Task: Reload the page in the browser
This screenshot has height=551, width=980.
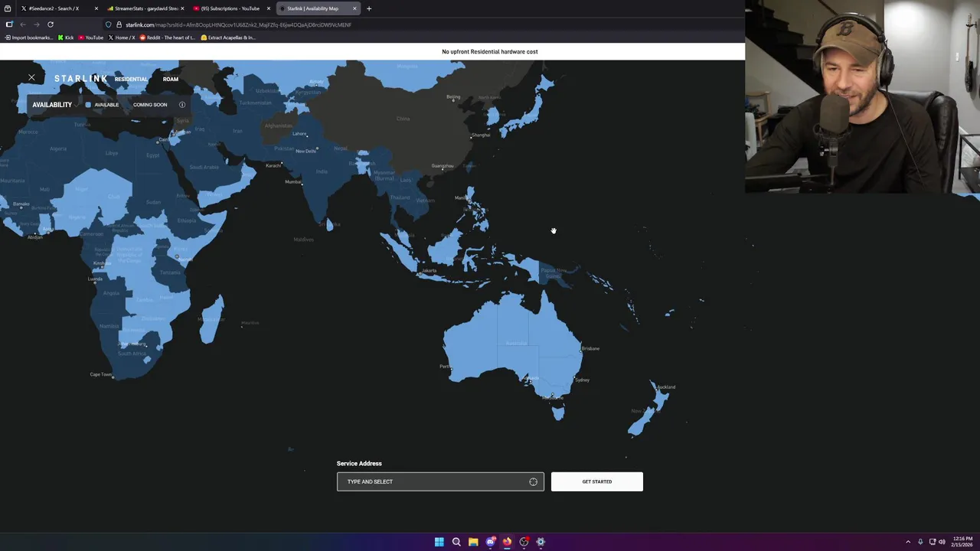Action: coord(51,24)
